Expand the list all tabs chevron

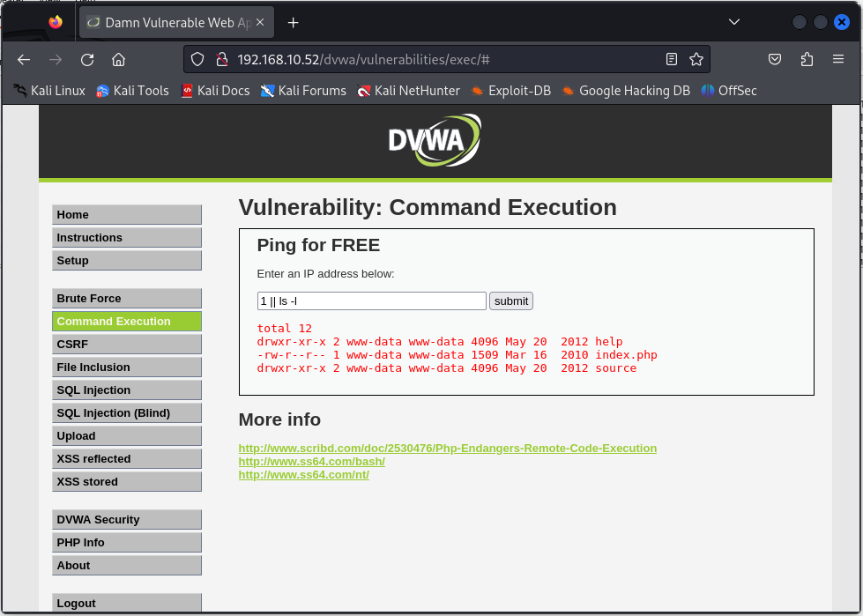pyautogui.click(x=733, y=22)
